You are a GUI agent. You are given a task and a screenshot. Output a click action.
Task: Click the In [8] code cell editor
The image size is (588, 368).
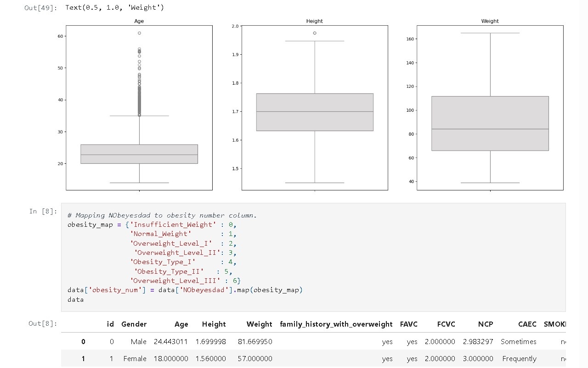(312, 257)
